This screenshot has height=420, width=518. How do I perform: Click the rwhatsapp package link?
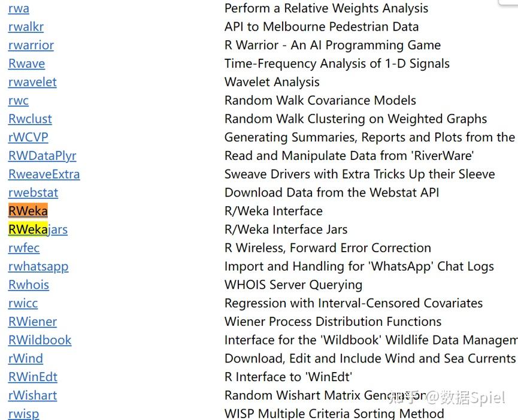pyautogui.click(x=38, y=267)
